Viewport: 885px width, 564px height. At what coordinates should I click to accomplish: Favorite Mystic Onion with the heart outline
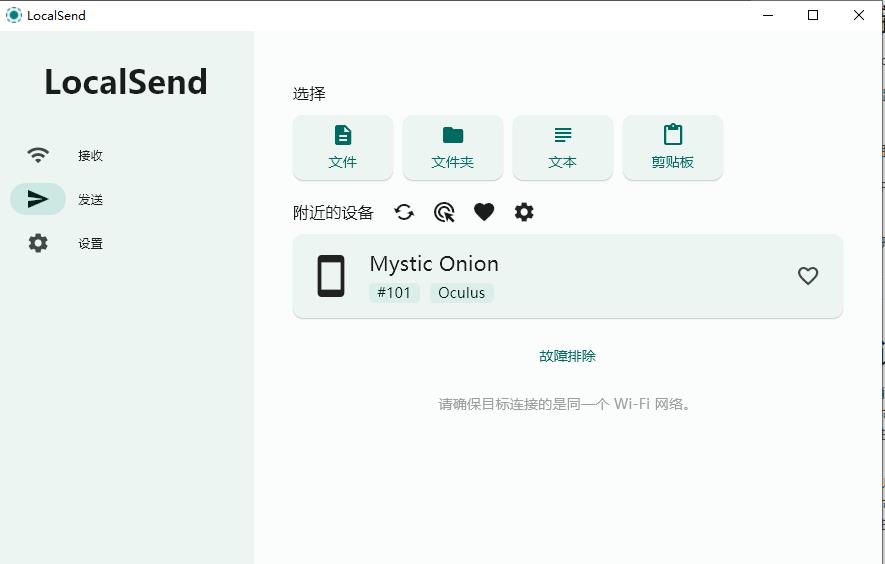tap(808, 276)
